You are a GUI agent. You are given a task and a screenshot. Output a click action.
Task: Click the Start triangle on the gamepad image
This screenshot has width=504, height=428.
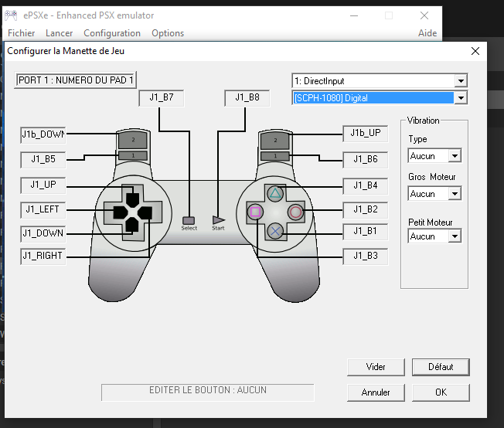pos(218,220)
